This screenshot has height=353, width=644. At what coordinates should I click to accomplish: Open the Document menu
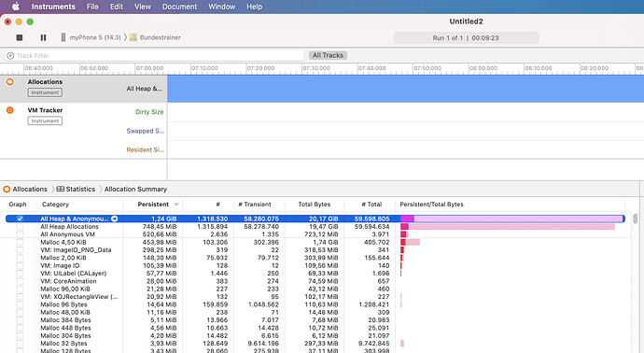(x=179, y=7)
